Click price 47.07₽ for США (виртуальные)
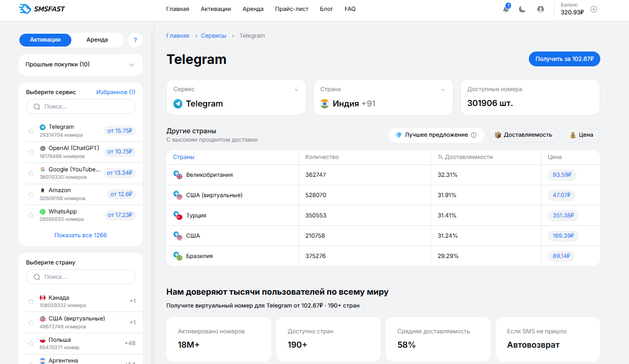Viewport: 629px width, 364px height. pos(562,195)
